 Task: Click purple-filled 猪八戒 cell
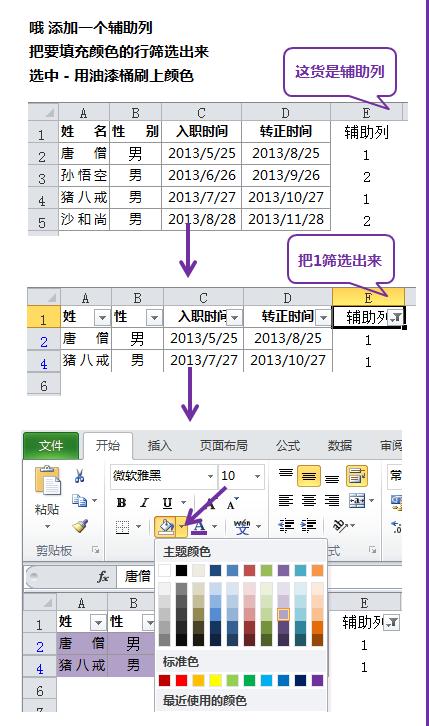[x=82, y=665]
